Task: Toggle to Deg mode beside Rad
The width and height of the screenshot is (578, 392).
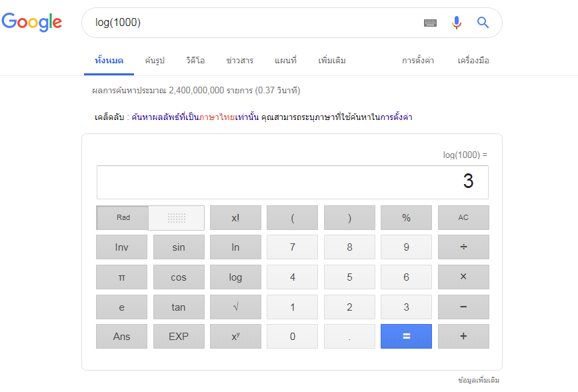Action: pyautogui.click(x=177, y=217)
